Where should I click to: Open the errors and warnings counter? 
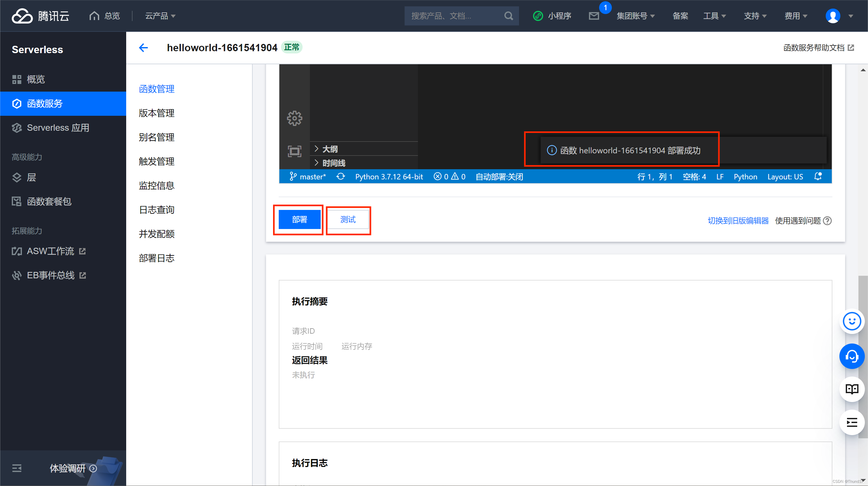449,177
